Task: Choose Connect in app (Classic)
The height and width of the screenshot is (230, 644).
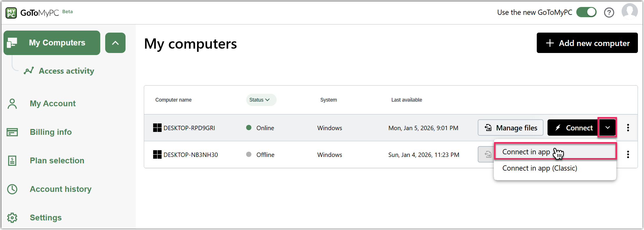Action: 539,168
